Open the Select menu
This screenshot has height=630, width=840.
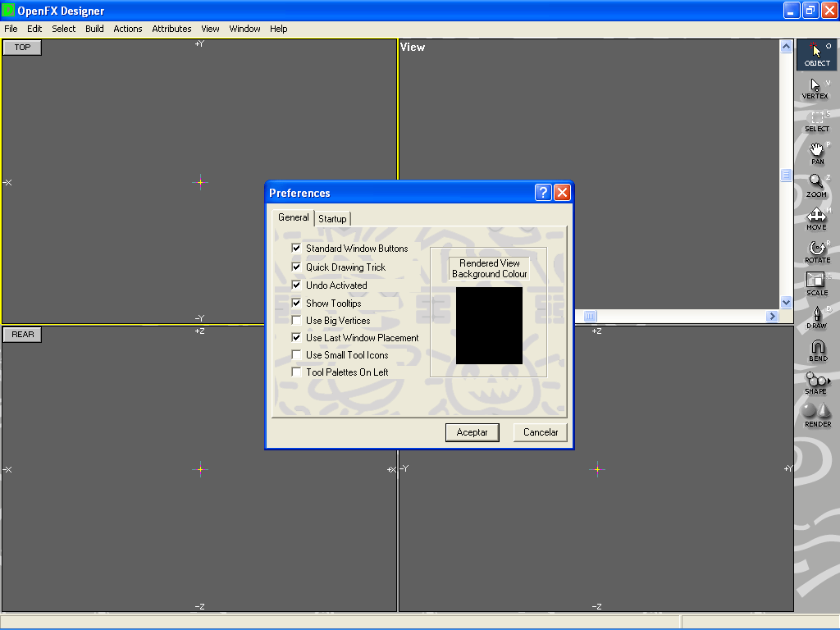click(64, 29)
